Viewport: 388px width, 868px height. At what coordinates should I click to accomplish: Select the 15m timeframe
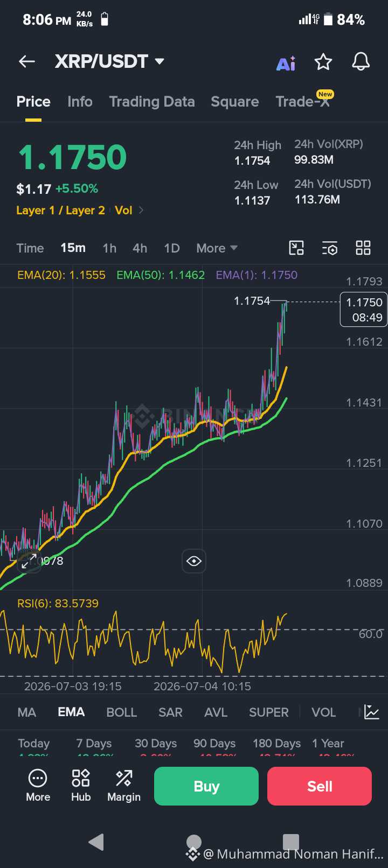[73, 248]
